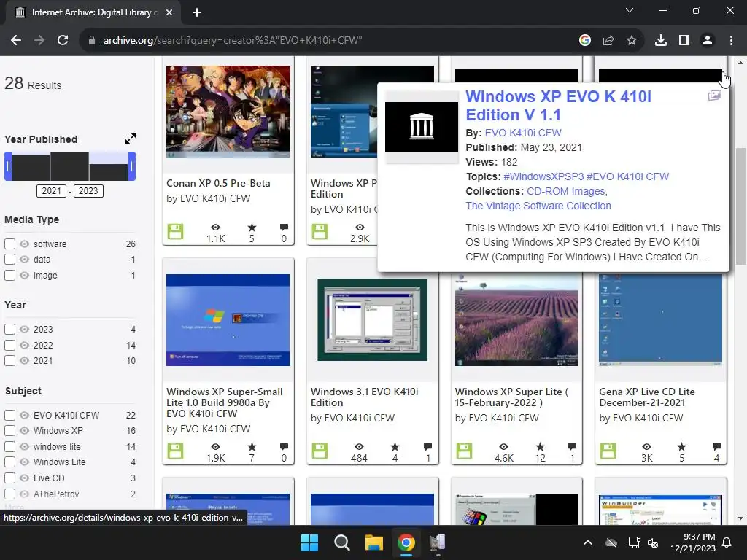Toggle eye icon next to AThePetrov subject
The image size is (747, 560).
(x=24, y=494)
